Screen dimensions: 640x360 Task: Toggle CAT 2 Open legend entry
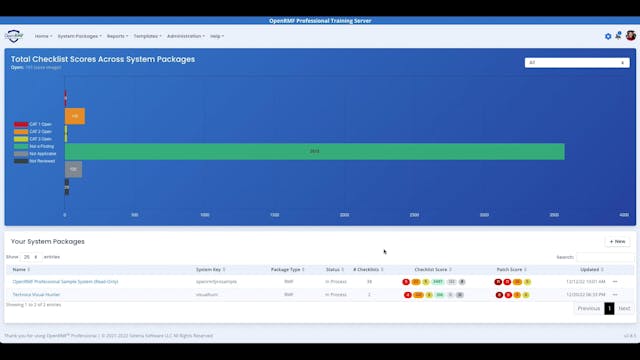click(33, 131)
